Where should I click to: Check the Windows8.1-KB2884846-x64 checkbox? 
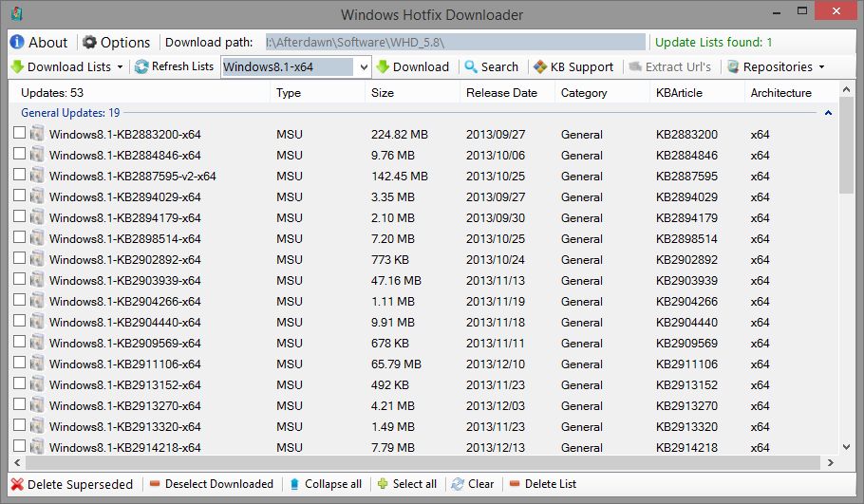coord(19,153)
